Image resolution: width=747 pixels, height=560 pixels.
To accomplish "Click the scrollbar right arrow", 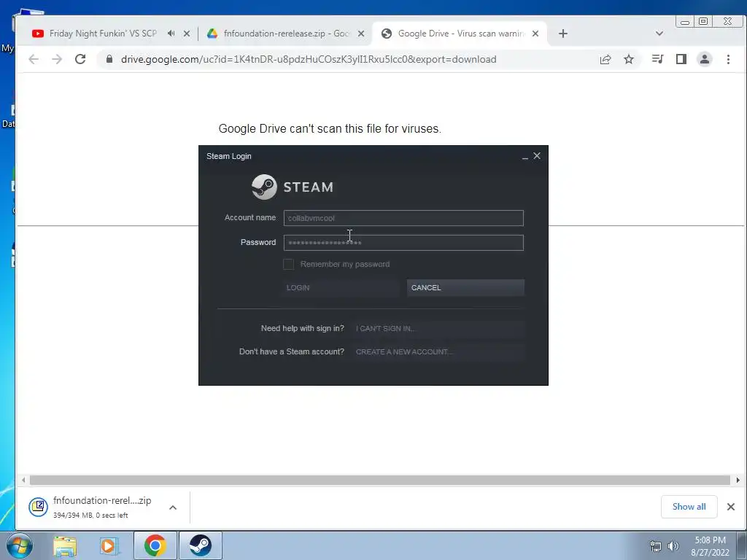I will pyautogui.click(x=738, y=480).
